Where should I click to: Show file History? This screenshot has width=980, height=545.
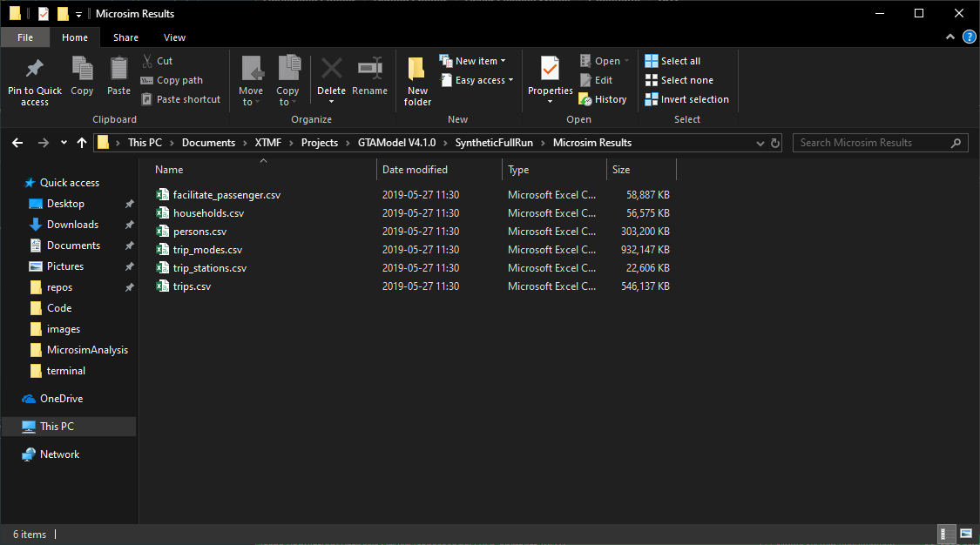click(x=603, y=99)
